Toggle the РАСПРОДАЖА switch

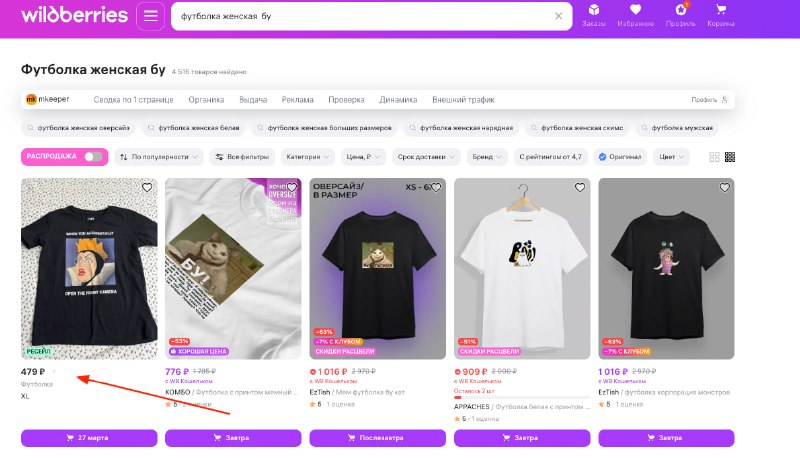tap(93, 157)
